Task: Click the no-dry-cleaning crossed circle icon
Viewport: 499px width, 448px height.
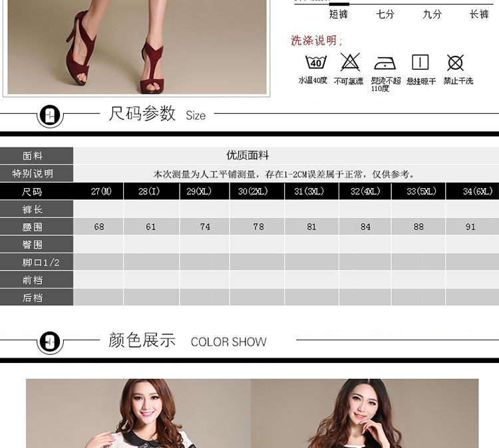Action: [x=455, y=62]
